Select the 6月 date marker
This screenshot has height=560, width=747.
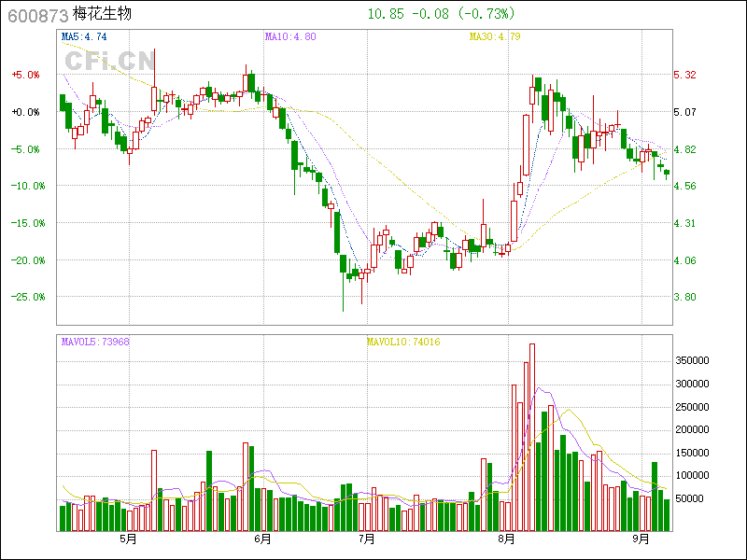pyautogui.click(x=263, y=539)
